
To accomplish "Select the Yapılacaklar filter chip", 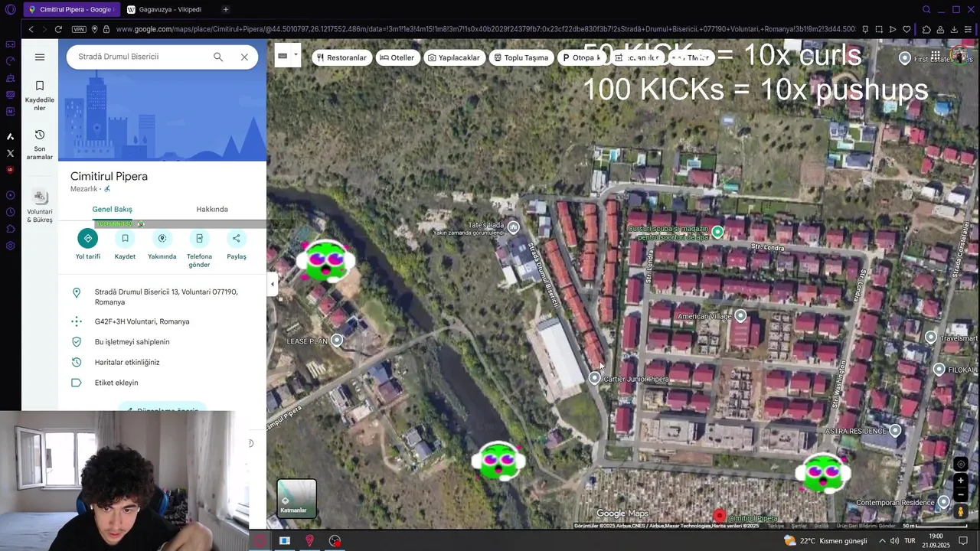I will tap(453, 57).
